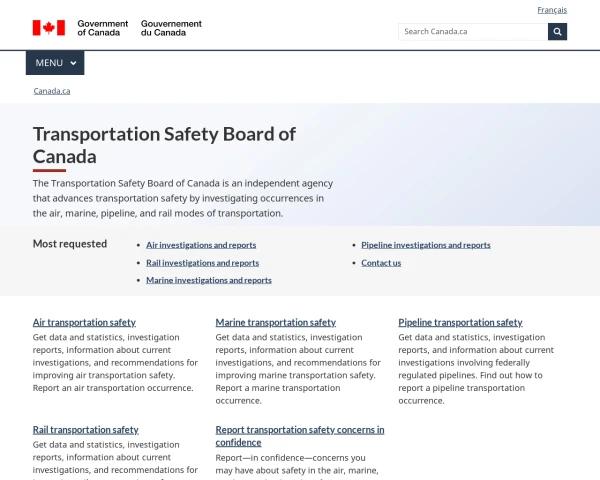Image resolution: width=600 pixels, height=480 pixels.
Task: Open Marine investigations and reports link
Action: click(209, 281)
